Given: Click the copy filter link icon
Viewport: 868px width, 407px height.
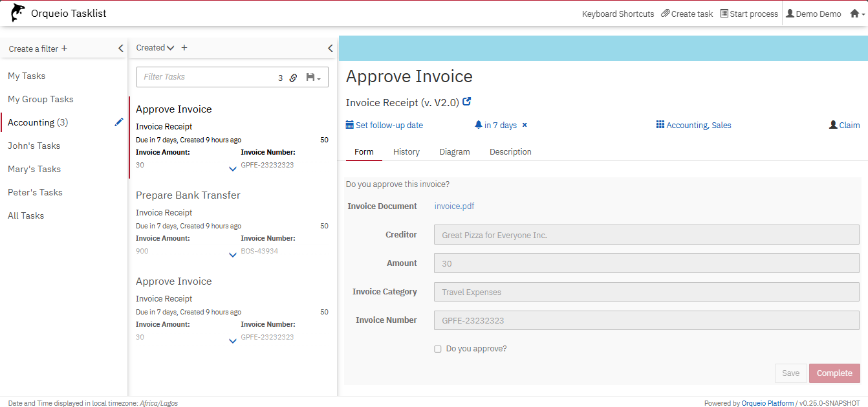Looking at the screenshot, I should [x=293, y=78].
